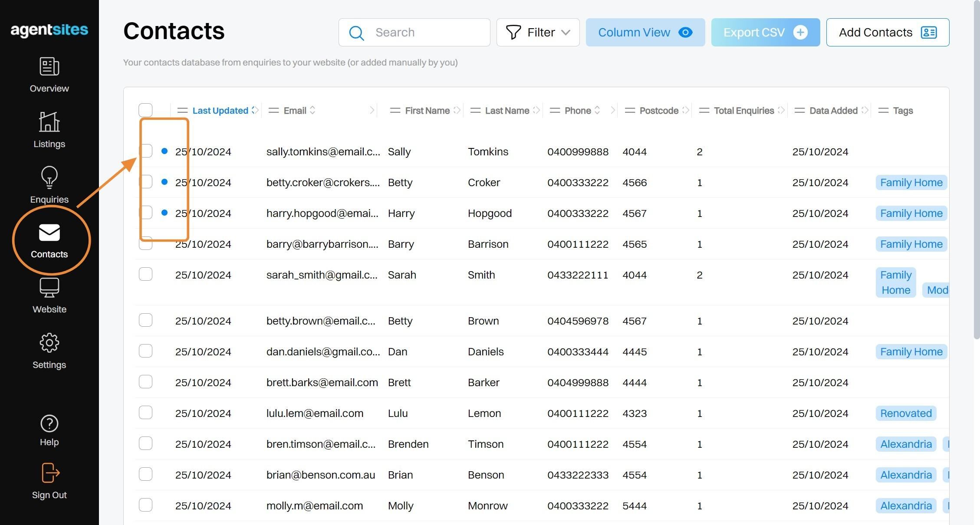Click the Add Contacts button
The image size is (980, 525).
click(888, 33)
